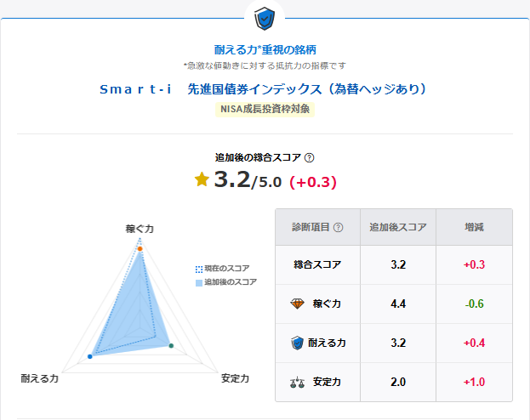Image resolution: width=530 pixels, height=420 pixels.
Task: Click the diamond icon for 稼ぐ力
Action: 296,304
